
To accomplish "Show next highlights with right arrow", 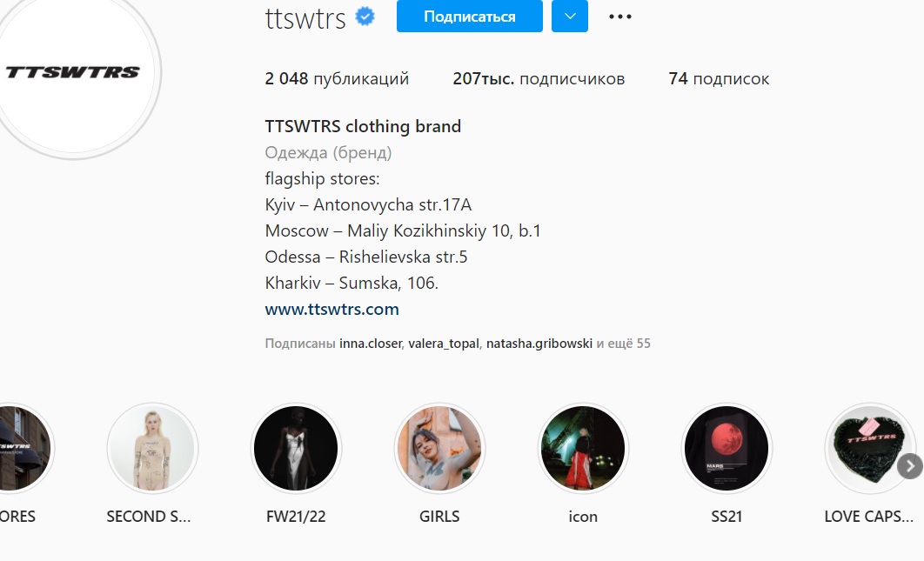I will [910, 466].
